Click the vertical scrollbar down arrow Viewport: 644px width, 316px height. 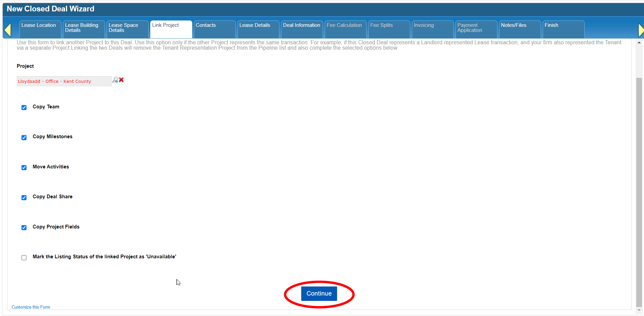(639, 310)
